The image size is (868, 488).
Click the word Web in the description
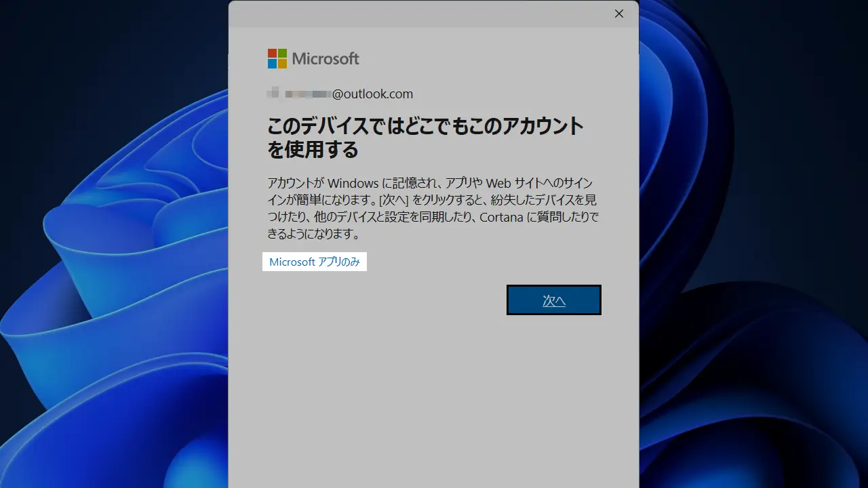click(497, 184)
